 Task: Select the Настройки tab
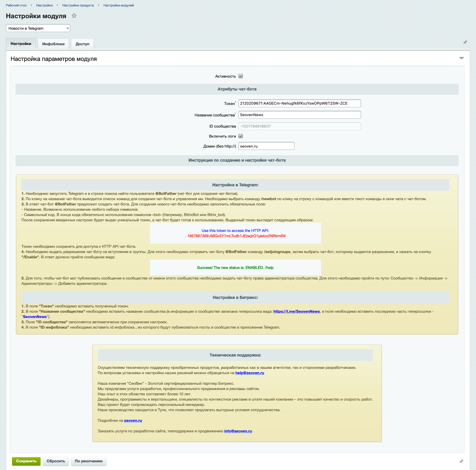pyautogui.click(x=21, y=44)
